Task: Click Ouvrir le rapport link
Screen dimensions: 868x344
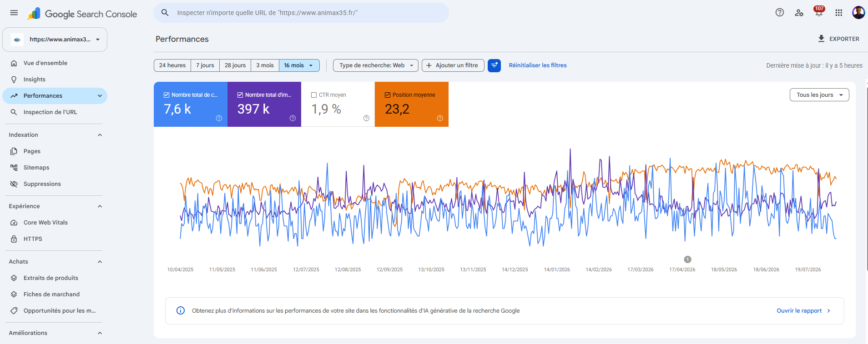Action: pyautogui.click(x=803, y=311)
